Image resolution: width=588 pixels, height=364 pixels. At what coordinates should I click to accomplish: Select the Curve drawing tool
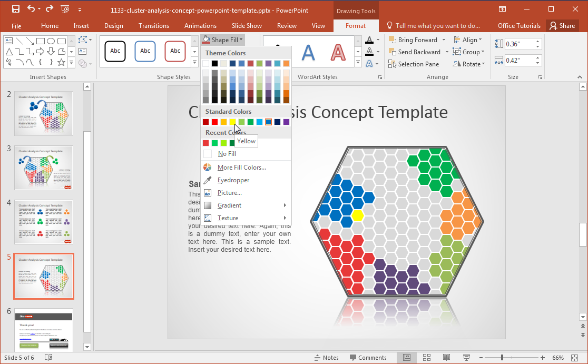tap(19, 62)
